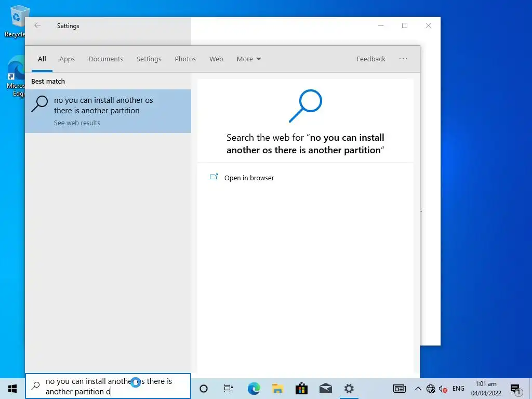The height and width of the screenshot is (399, 532).
Task: Switch the ENG input language indicator
Action: pyautogui.click(x=458, y=389)
